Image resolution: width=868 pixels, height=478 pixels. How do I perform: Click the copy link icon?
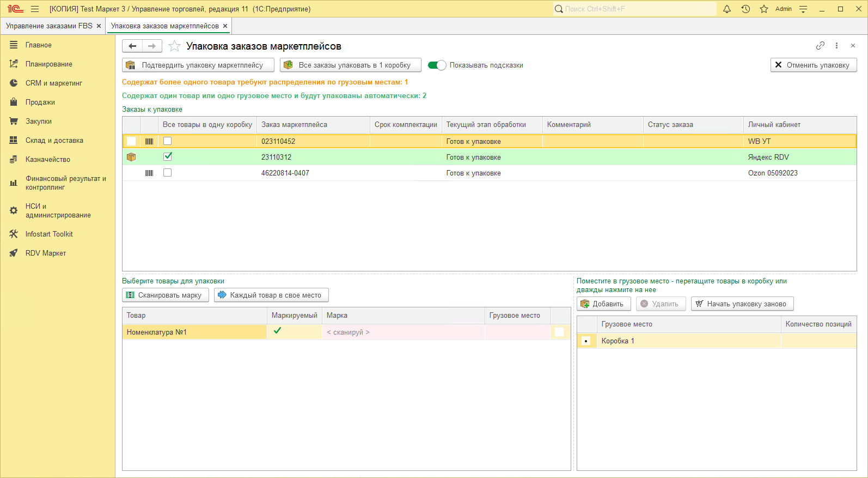[820, 46]
